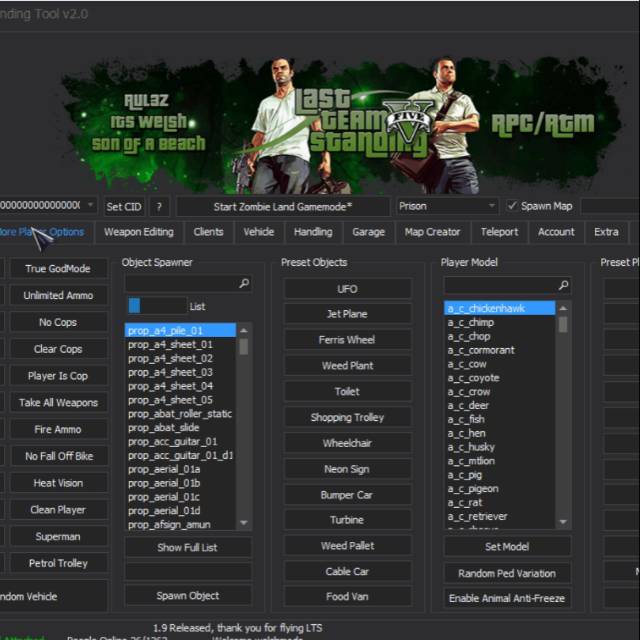Viewport: 640px width, 640px height.
Task: Click the Player Model search magnifier icon
Action: pyautogui.click(x=563, y=285)
